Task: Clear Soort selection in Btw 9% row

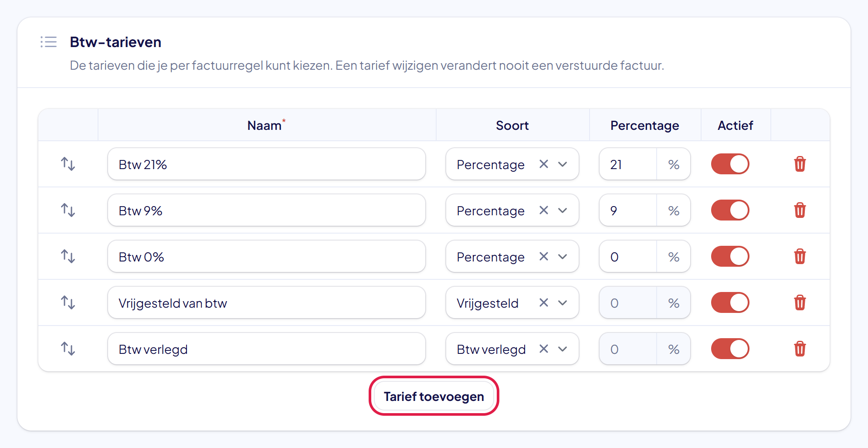Action: point(544,210)
